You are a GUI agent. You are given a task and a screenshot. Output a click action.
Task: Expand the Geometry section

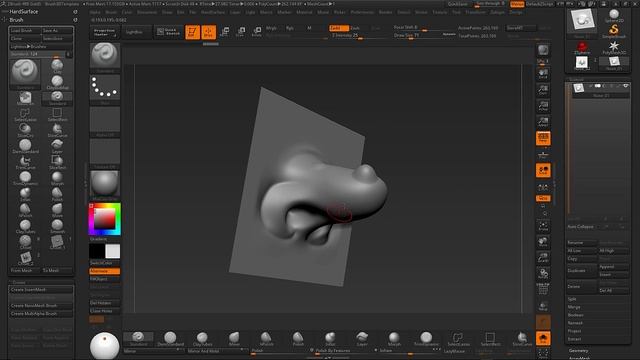coord(579,351)
